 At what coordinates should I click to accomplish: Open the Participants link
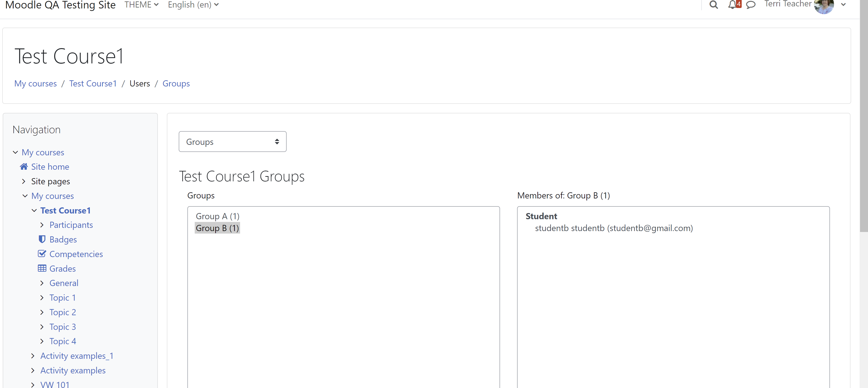pyautogui.click(x=71, y=225)
